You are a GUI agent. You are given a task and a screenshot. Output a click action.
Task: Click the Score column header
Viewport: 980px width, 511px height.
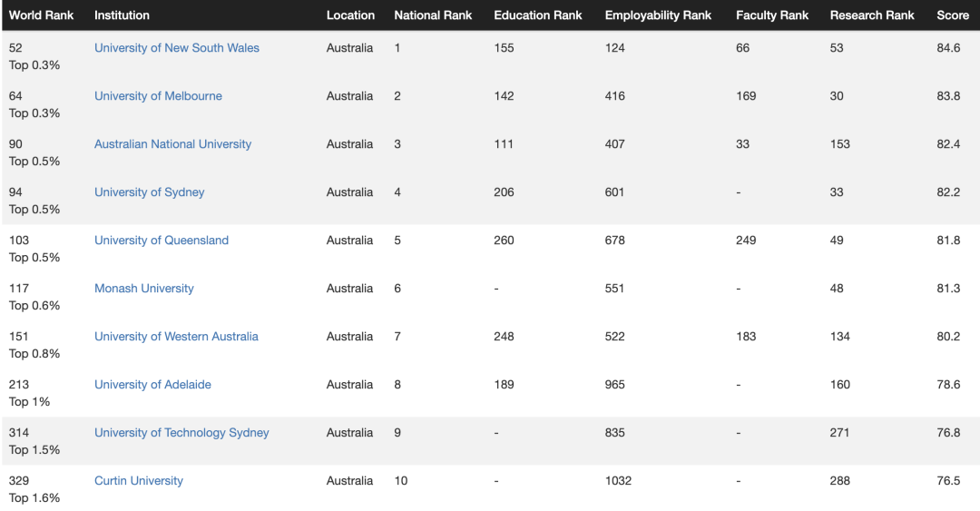953,15
